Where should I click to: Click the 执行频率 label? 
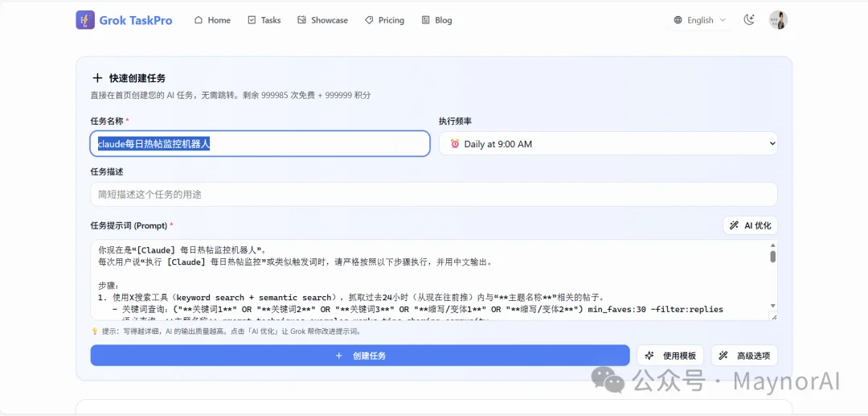[455, 121]
